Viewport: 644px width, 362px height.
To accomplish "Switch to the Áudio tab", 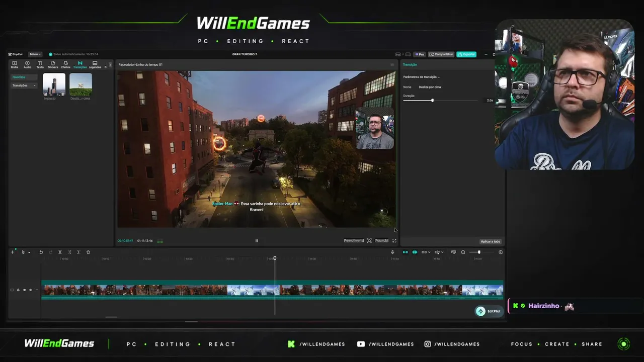I will (x=27, y=64).
